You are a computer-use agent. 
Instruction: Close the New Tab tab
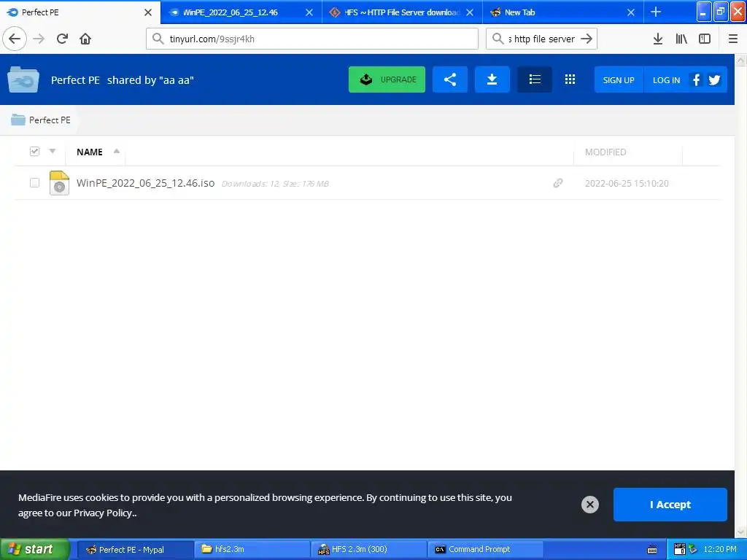[631, 12]
